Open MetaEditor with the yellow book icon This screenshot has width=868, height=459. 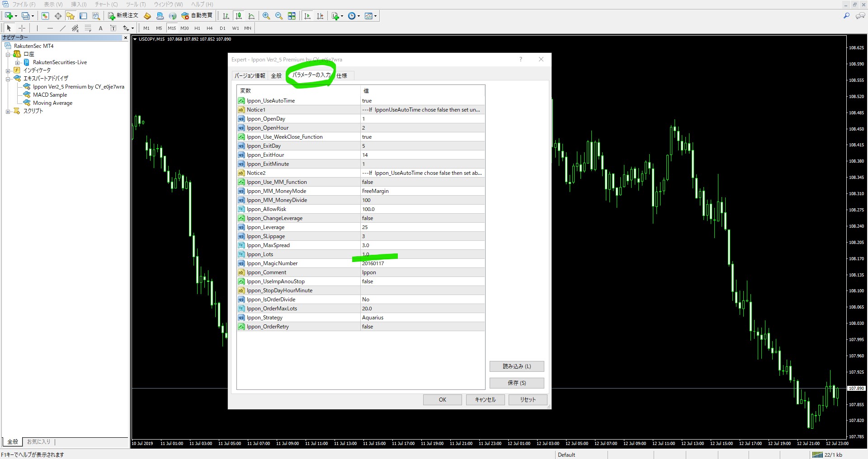pos(147,16)
